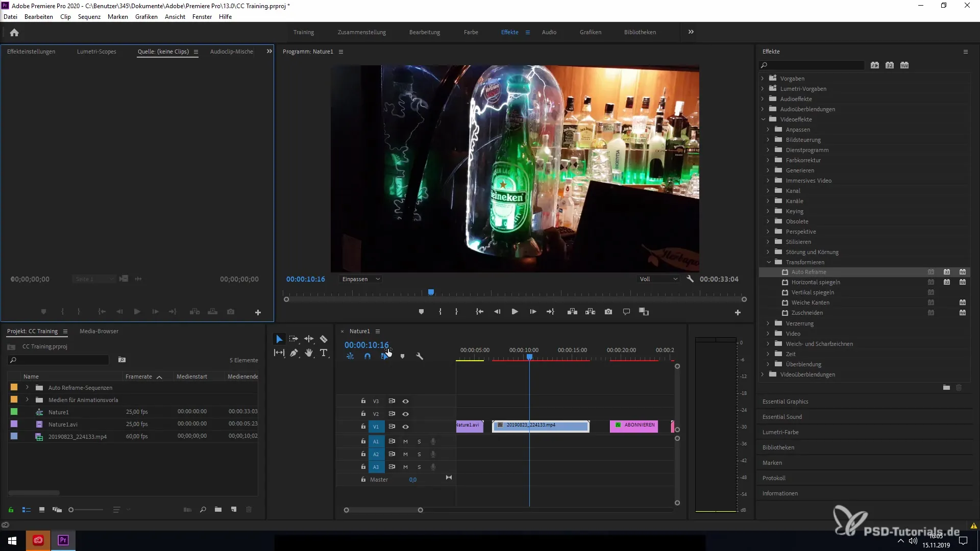Toggle V2 track output eye
Viewport: 980px width, 551px height.
(x=405, y=414)
